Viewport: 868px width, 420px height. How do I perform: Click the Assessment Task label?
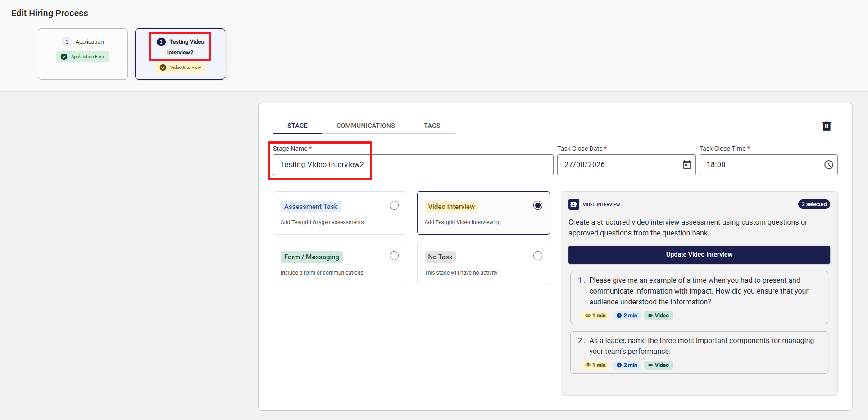pos(311,207)
